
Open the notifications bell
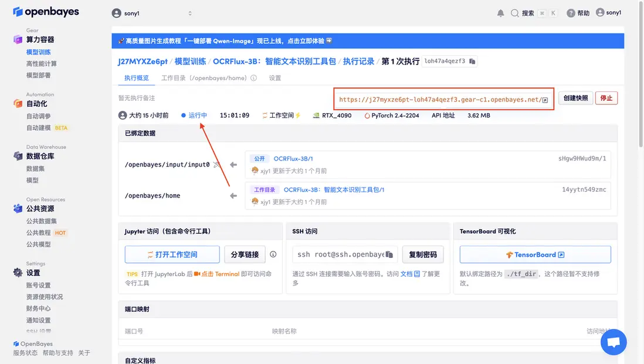pos(500,13)
